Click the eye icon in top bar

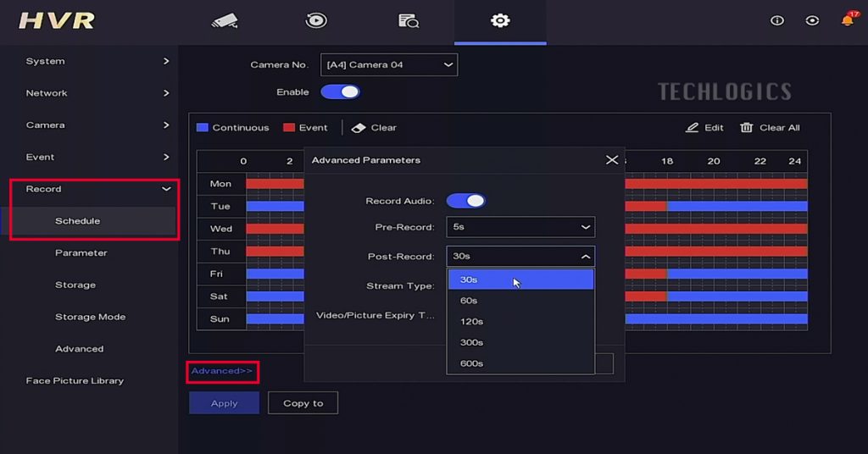pos(812,20)
